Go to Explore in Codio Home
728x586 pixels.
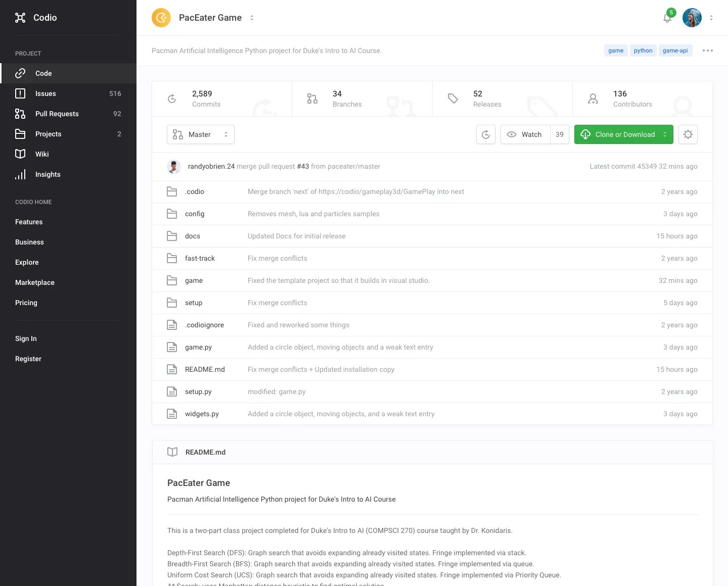27,262
